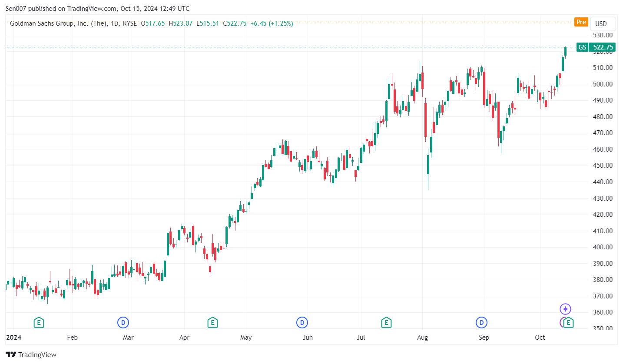This screenshot has width=623, height=364.
Task: Click the TradingView logo at bottom
Action: click(x=31, y=354)
